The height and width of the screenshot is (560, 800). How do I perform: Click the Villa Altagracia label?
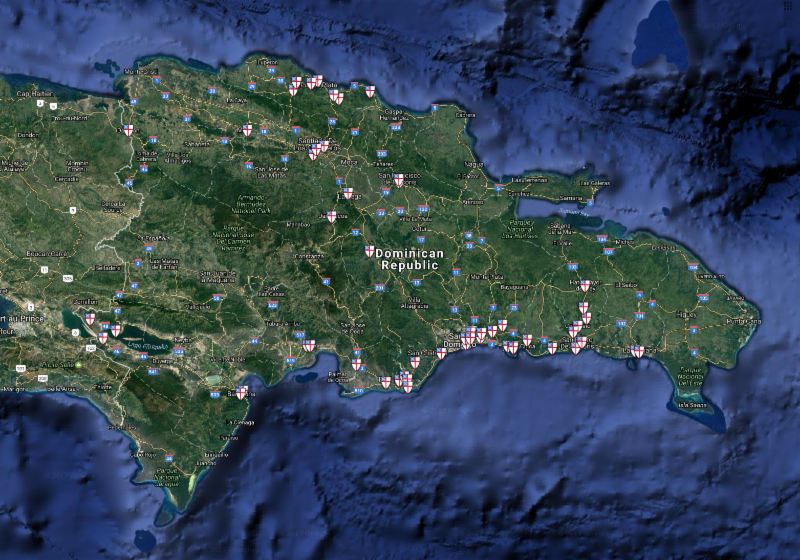pos(415,303)
